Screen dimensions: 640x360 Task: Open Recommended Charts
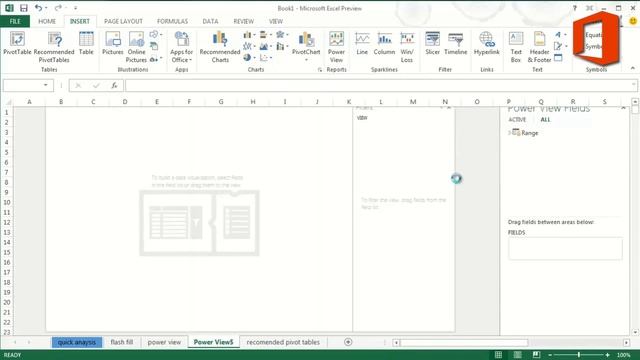tap(220, 47)
